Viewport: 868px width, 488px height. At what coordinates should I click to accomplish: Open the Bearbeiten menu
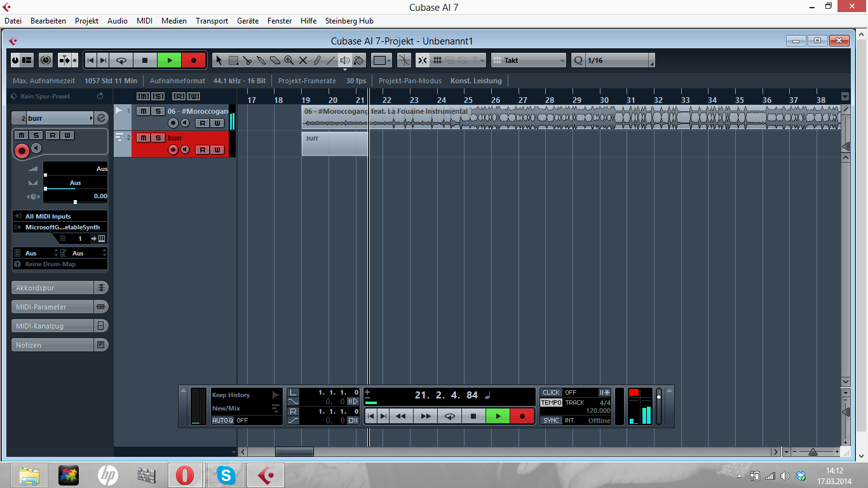[x=48, y=21]
